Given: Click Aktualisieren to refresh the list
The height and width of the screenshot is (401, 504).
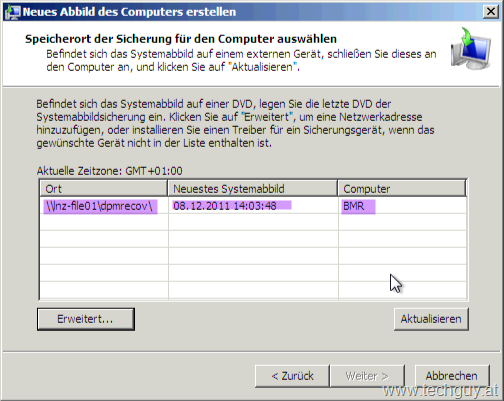Looking at the screenshot, I should [431, 319].
